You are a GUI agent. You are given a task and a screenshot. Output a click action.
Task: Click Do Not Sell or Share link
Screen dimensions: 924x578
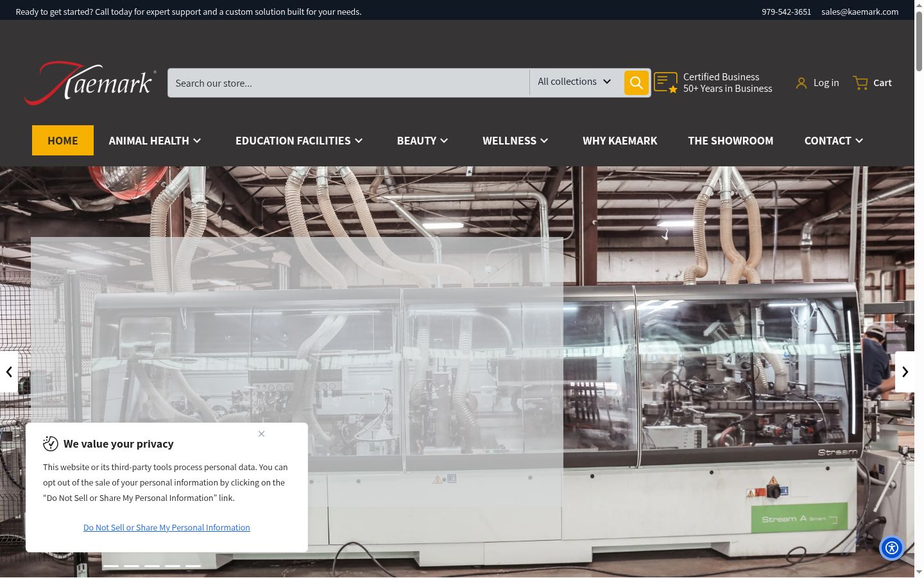[167, 527]
